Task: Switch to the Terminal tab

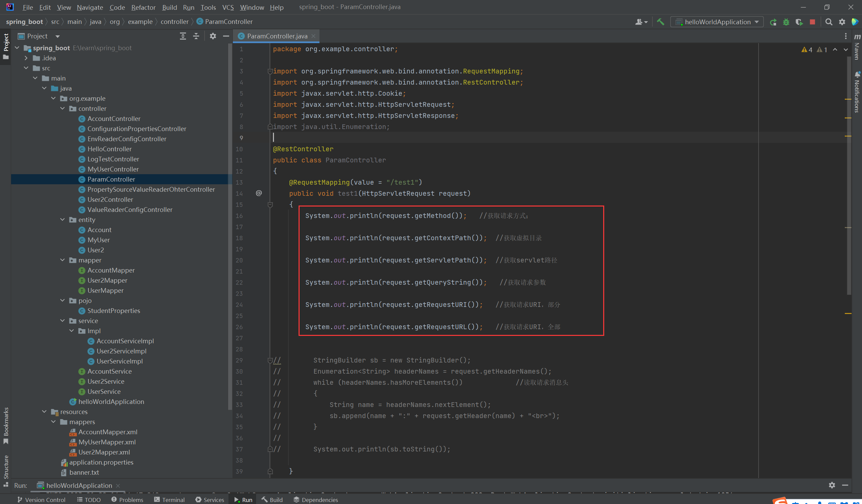Action: (169, 500)
